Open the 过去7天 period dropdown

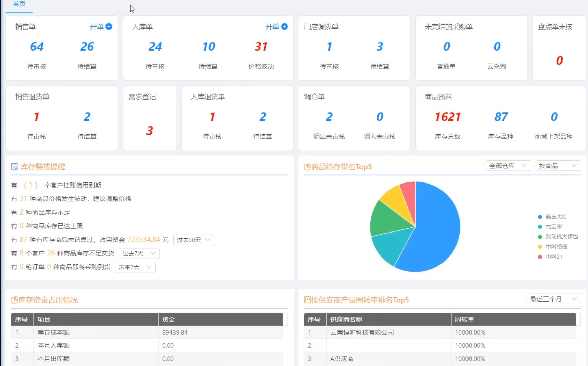point(139,253)
